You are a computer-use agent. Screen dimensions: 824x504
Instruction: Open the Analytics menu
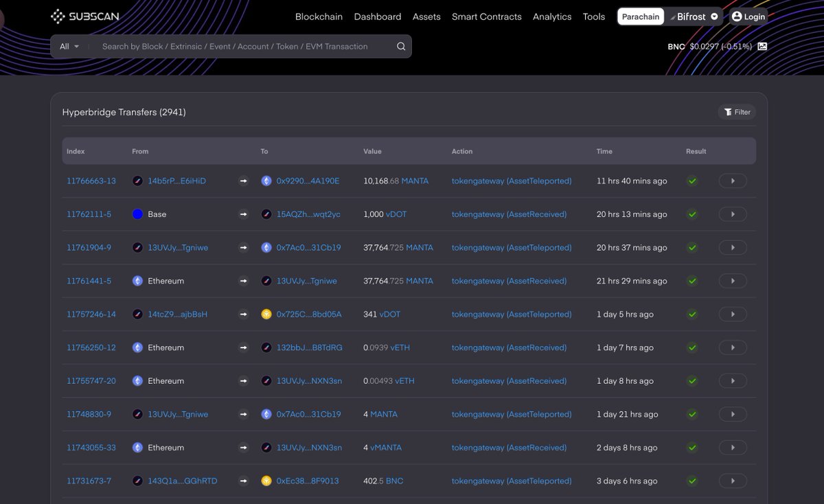coord(552,16)
